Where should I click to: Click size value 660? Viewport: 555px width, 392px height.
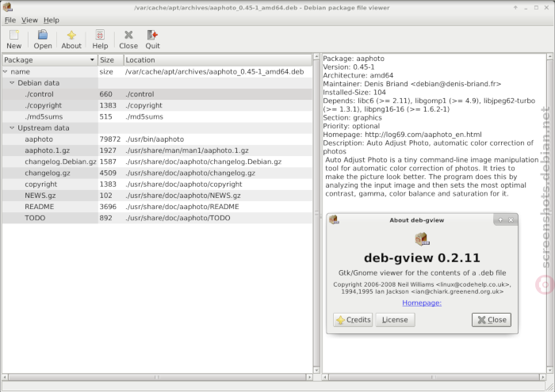coord(105,94)
